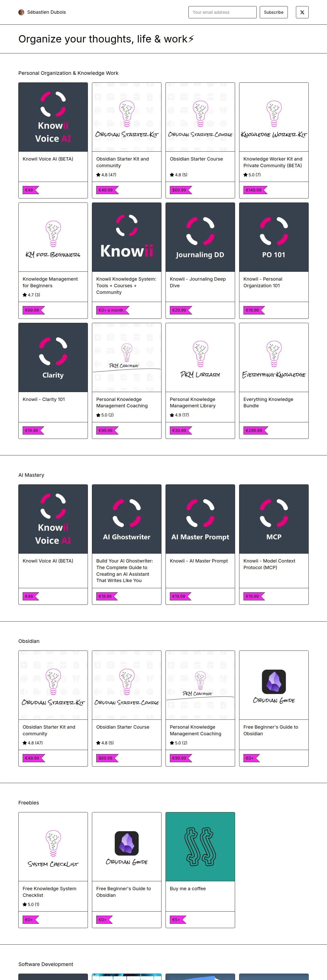Screen dimensions: 327x980
Task: Open the AI Master Prompt product image
Action: coord(200,518)
